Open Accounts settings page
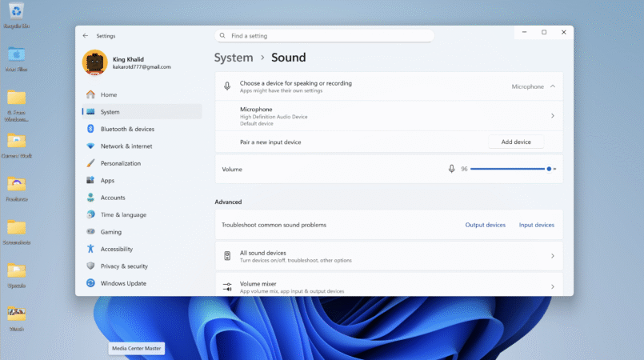This screenshot has height=360, width=644. 142,198
